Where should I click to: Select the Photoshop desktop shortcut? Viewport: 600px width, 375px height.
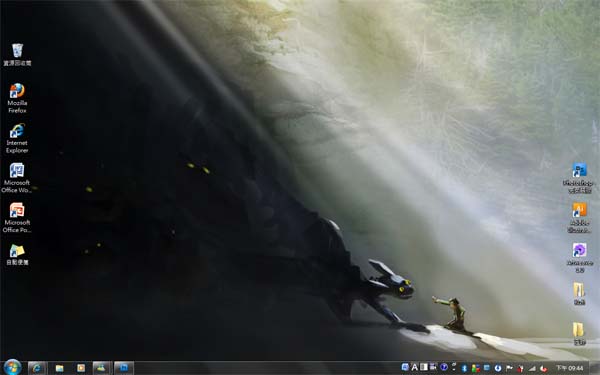point(579,178)
